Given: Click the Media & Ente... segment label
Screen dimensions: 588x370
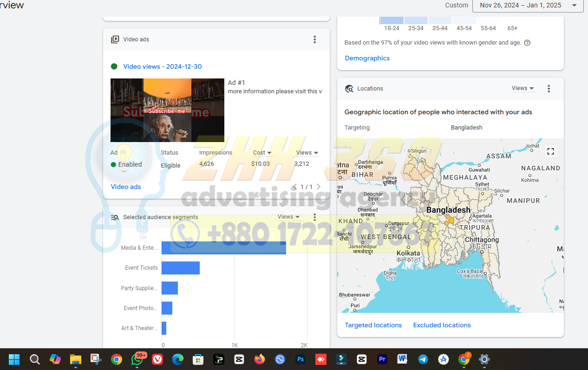Looking at the screenshot, I should 139,248.
